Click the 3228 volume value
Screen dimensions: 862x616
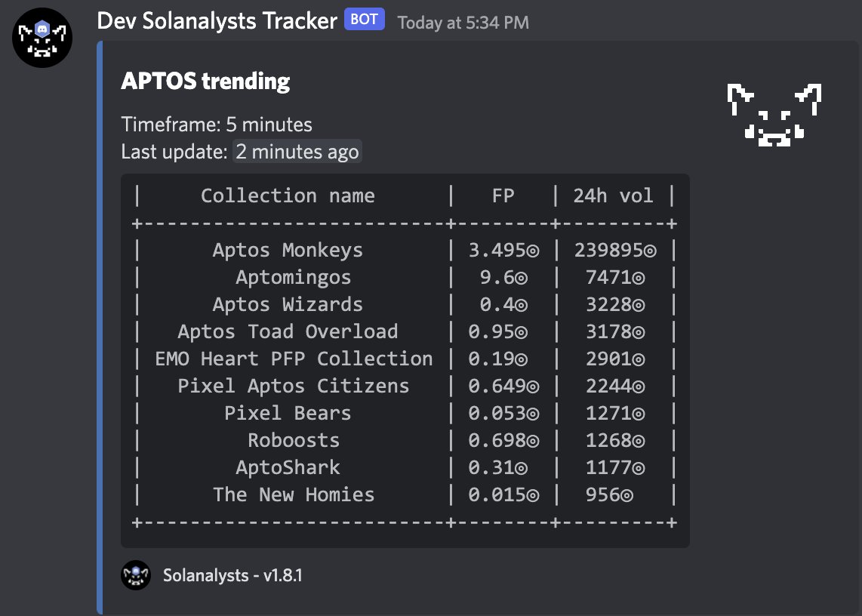click(x=615, y=305)
